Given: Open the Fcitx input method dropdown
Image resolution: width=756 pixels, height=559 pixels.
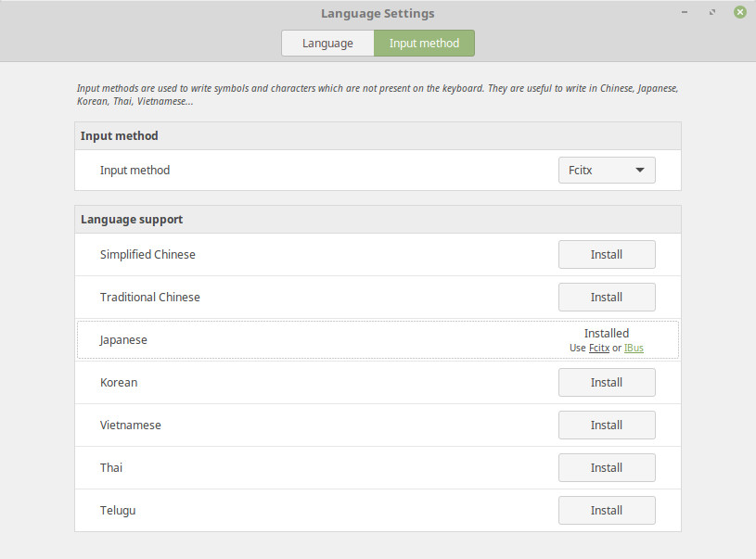Looking at the screenshot, I should 607,171.
